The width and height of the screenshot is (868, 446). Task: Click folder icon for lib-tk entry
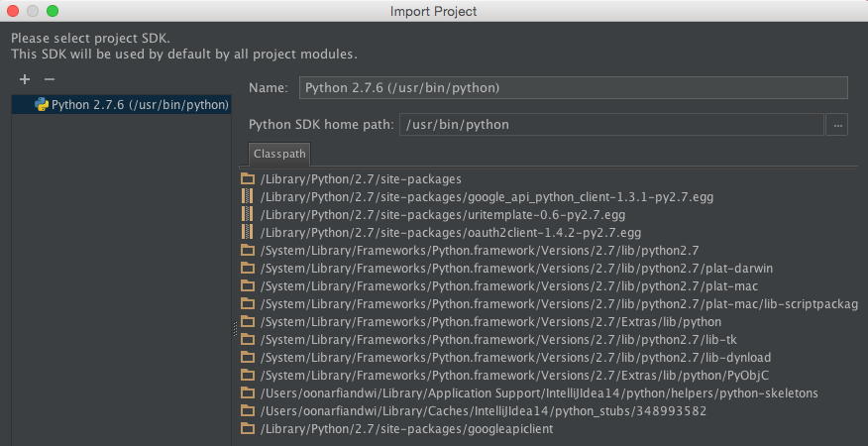pyautogui.click(x=248, y=340)
